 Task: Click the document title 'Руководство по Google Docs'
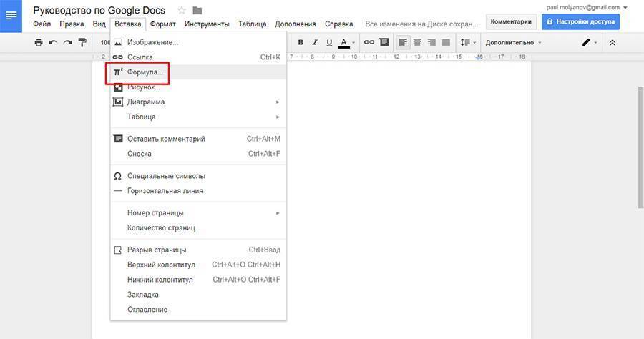point(99,10)
